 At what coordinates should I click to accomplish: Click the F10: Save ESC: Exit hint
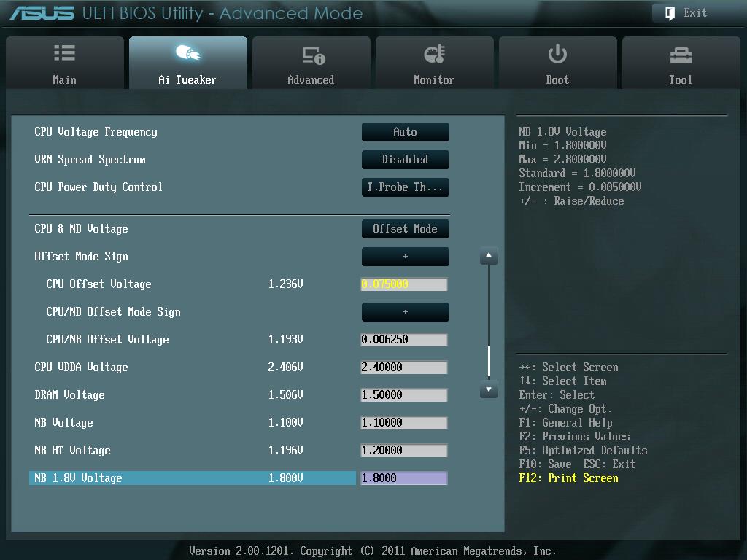pos(577,464)
